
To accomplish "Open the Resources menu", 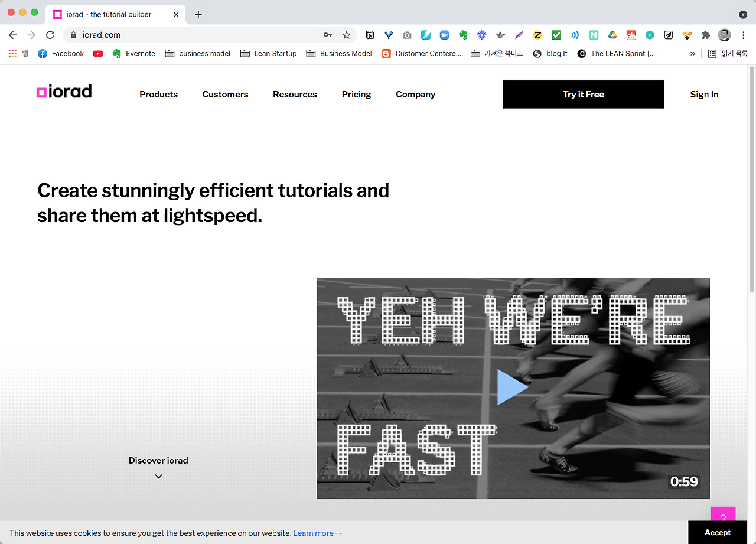I will pyautogui.click(x=295, y=95).
